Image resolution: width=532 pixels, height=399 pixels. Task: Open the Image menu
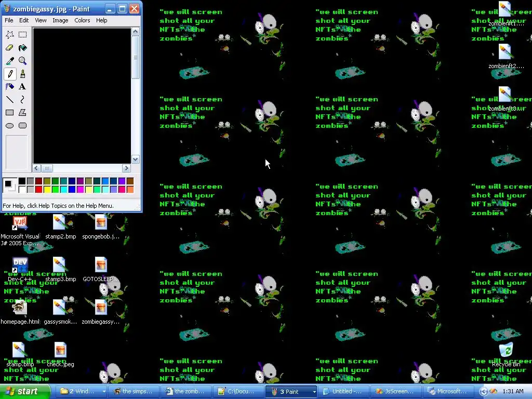(x=60, y=20)
